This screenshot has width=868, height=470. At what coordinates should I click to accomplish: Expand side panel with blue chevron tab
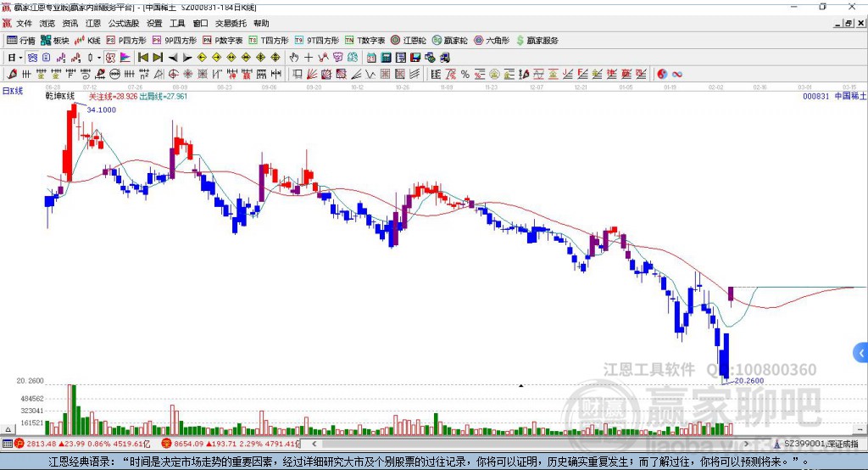coord(861,353)
